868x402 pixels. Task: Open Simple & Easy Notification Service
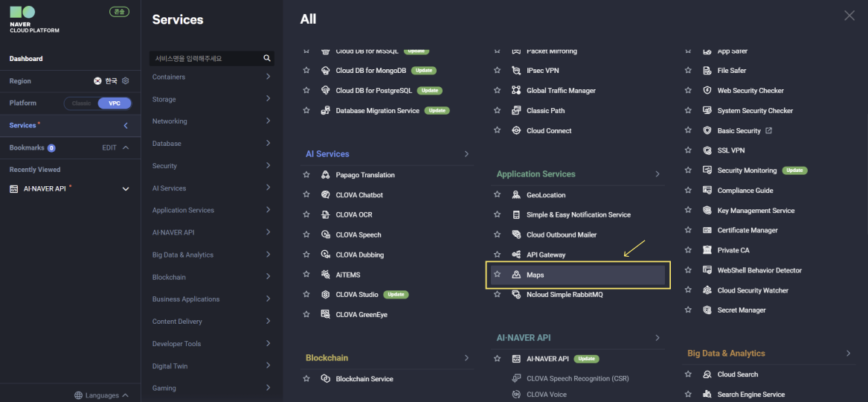(579, 215)
